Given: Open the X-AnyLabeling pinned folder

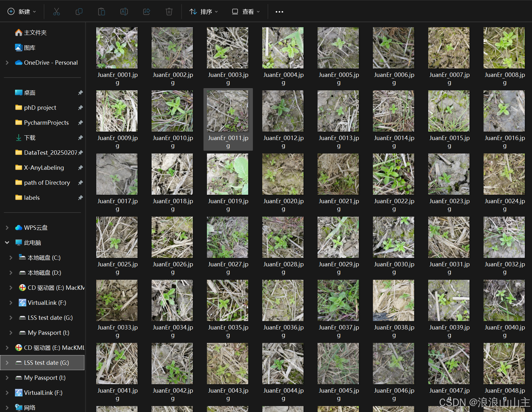Looking at the screenshot, I should click(x=44, y=168).
